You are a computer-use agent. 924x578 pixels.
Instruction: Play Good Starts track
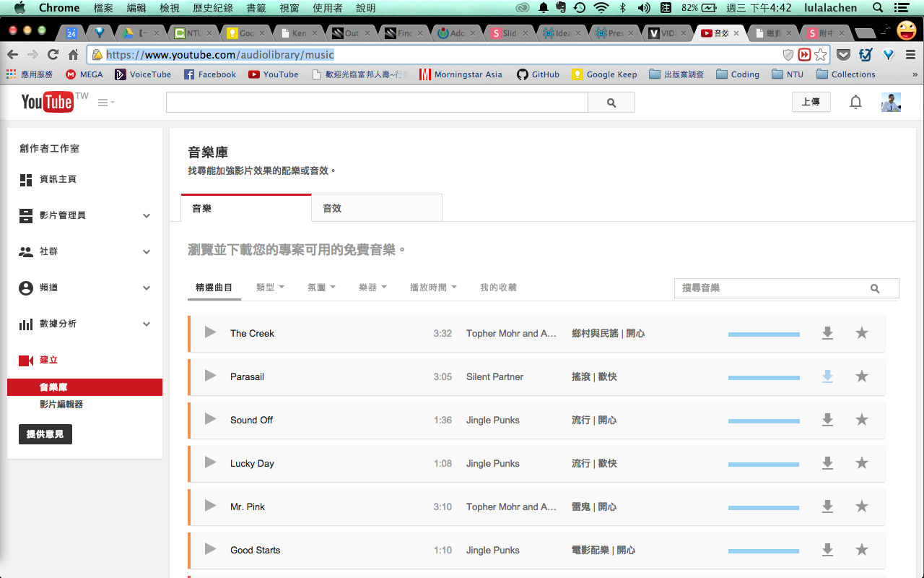coord(210,549)
